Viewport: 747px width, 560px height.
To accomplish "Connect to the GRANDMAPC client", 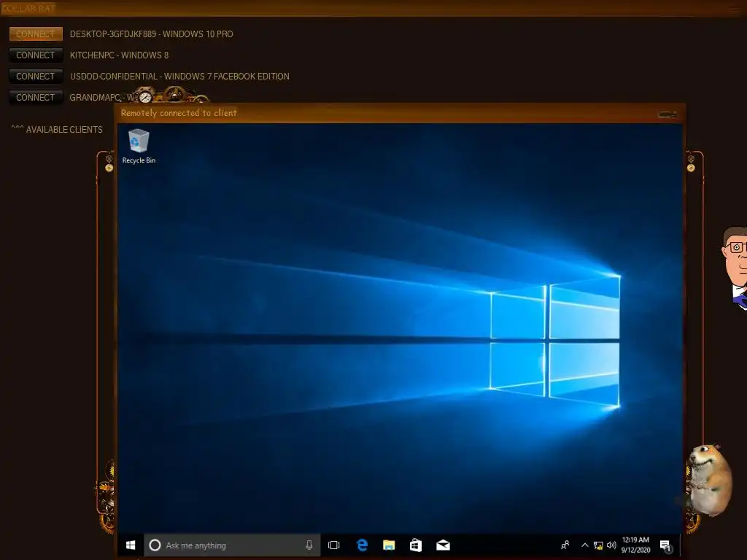I will coord(36,97).
